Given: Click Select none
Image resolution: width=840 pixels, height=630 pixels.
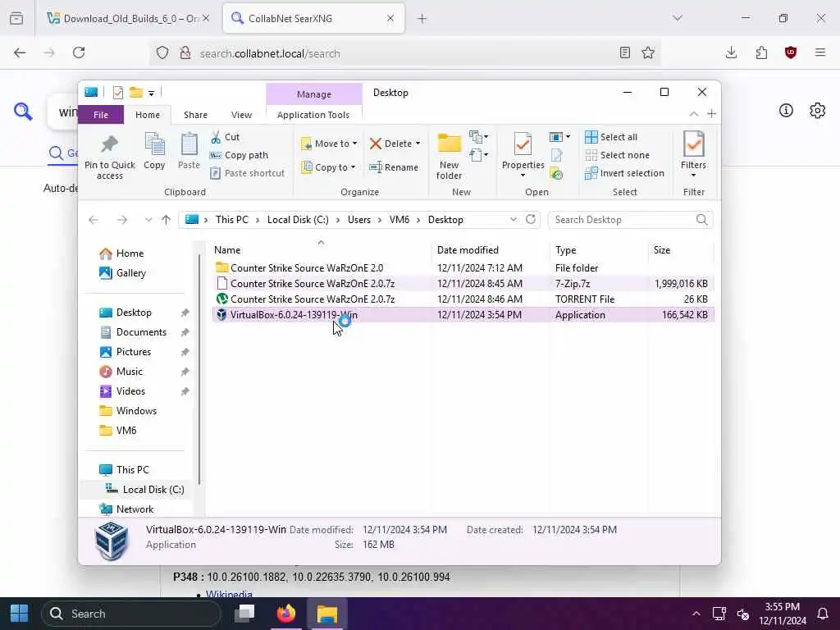Looking at the screenshot, I should tap(617, 155).
